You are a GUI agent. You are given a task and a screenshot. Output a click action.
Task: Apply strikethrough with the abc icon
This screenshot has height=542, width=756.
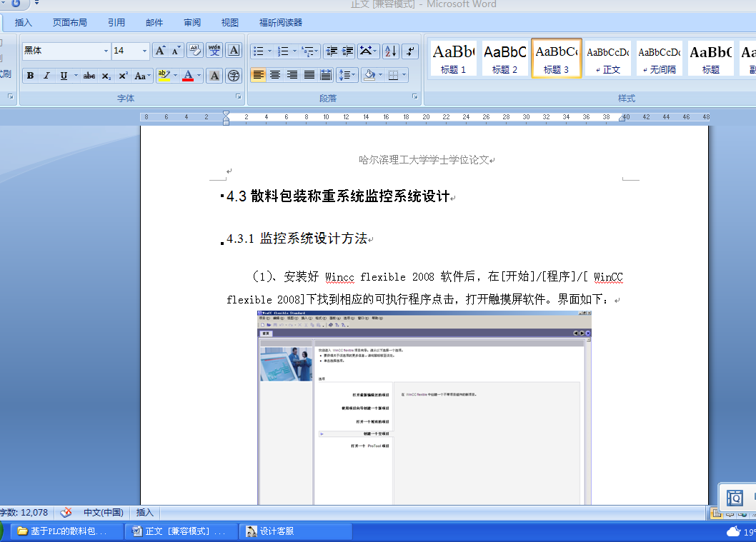89,76
